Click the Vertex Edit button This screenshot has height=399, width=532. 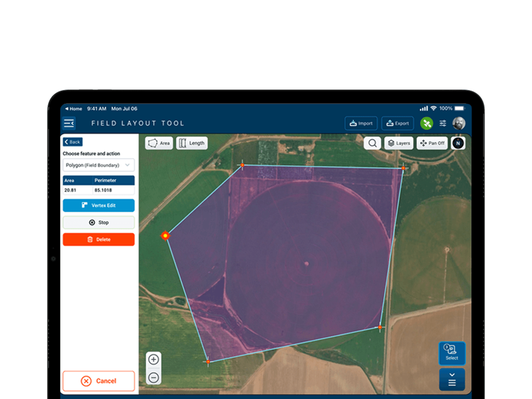point(98,205)
